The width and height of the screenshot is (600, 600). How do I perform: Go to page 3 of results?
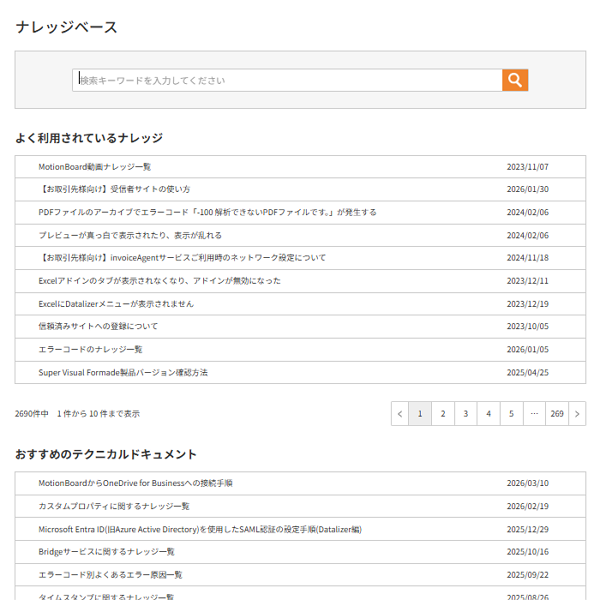[466, 413]
